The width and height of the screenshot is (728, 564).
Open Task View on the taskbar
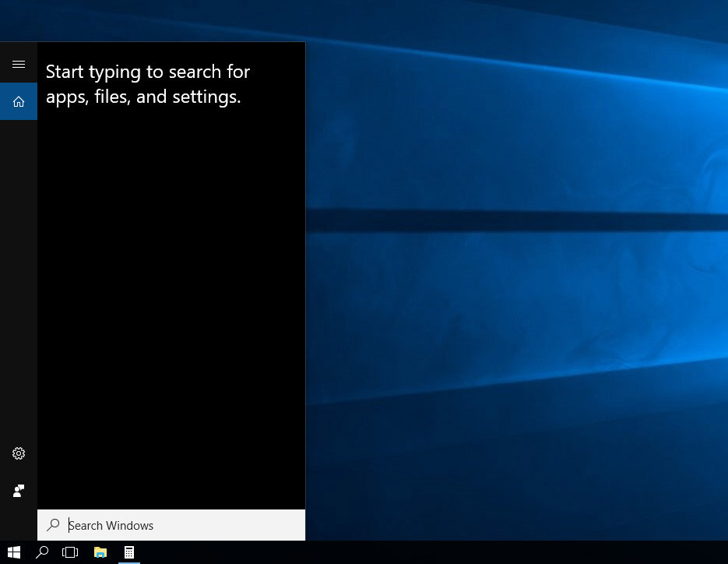70,552
